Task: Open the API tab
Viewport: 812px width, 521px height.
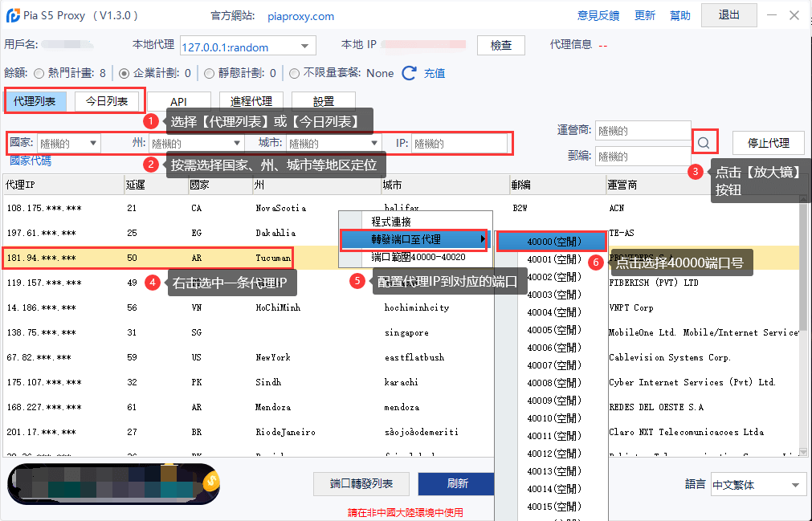Action: pyautogui.click(x=178, y=101)
